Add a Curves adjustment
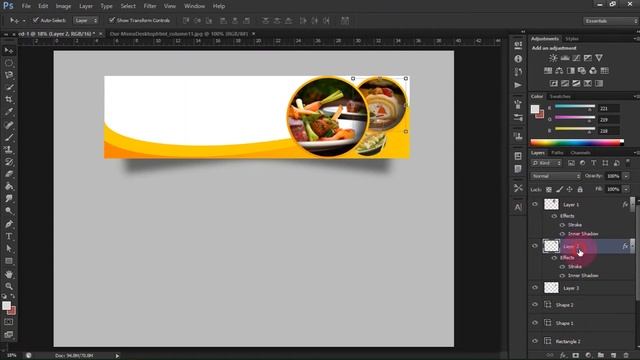This screenshot has width=640, height=360. pos(576,58)
